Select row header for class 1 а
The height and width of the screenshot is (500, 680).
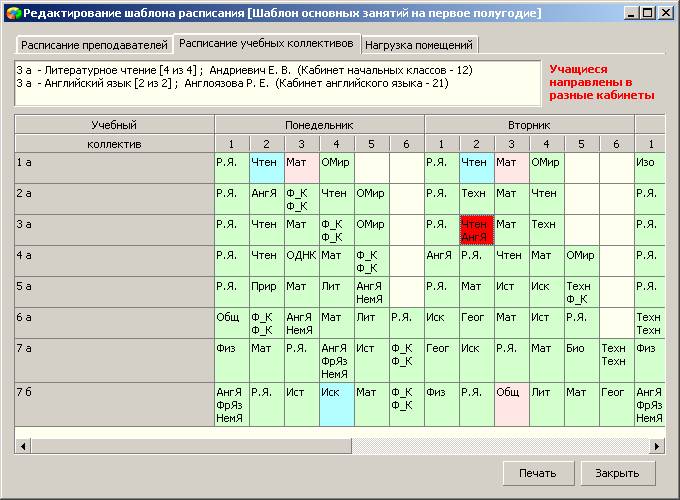coord(114,168)
